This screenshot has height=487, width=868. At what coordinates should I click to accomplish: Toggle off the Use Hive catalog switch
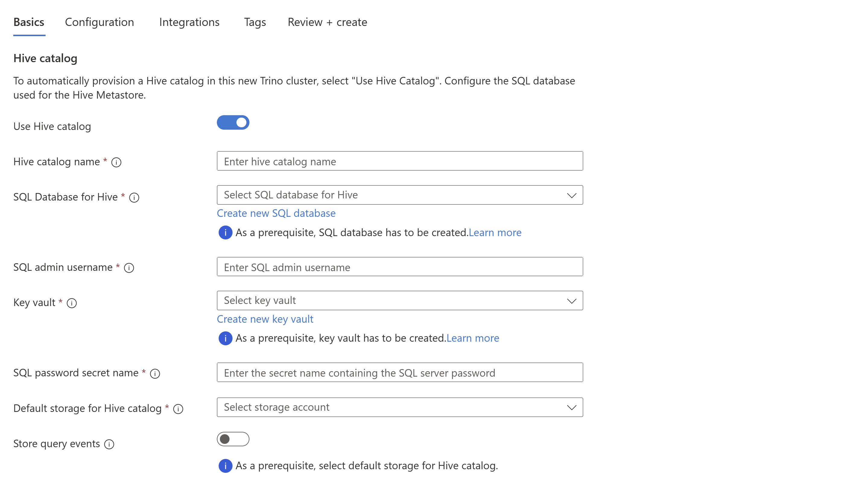[x=233, y=123]
